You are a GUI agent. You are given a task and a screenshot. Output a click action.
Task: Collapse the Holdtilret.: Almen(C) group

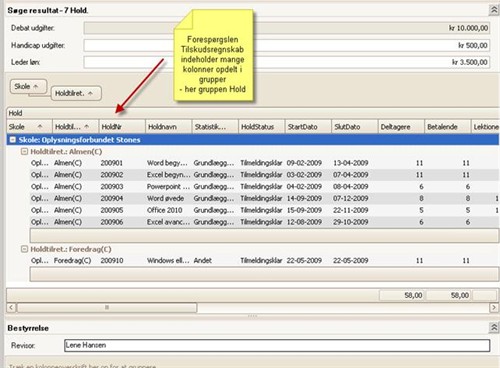24,152
